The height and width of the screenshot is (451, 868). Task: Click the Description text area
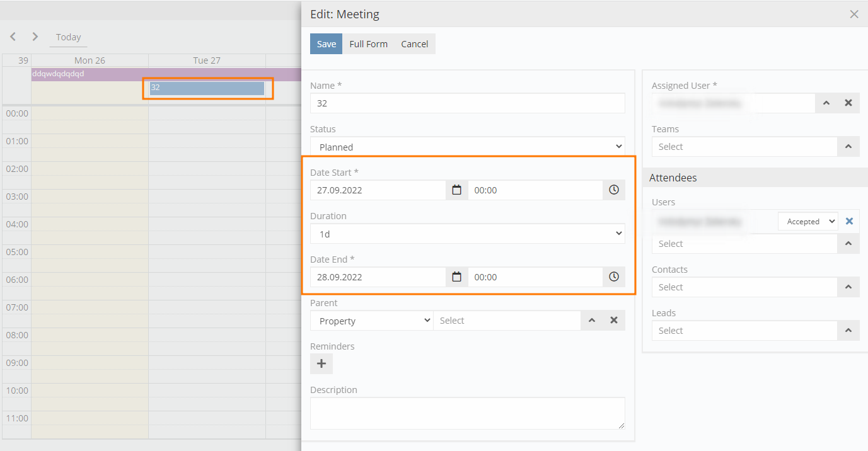coord(467,413)
